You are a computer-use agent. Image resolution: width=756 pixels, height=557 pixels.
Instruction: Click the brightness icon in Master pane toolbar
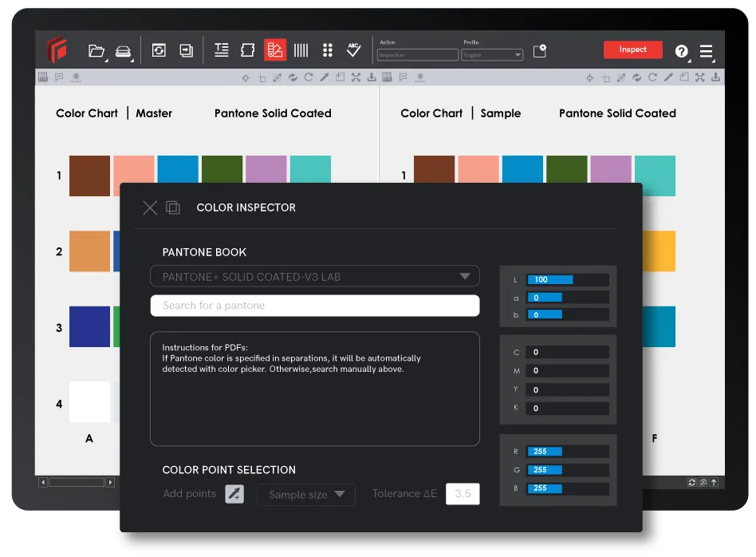76,77
